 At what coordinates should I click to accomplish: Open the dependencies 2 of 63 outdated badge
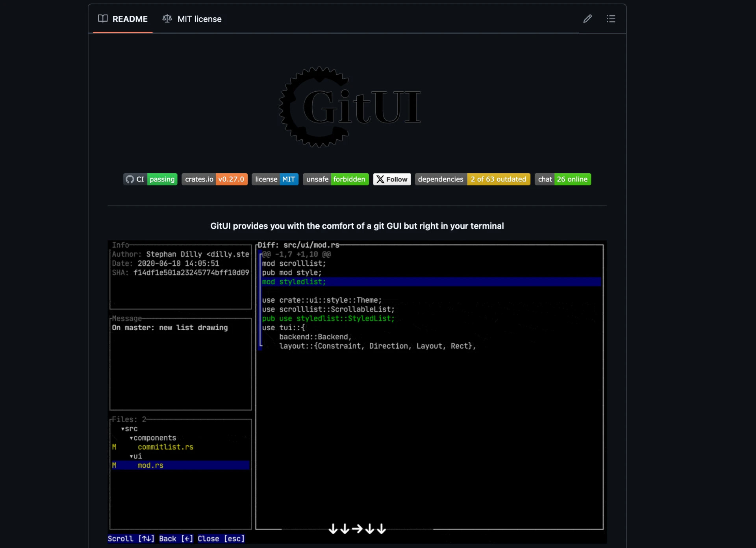click(472, 179)
